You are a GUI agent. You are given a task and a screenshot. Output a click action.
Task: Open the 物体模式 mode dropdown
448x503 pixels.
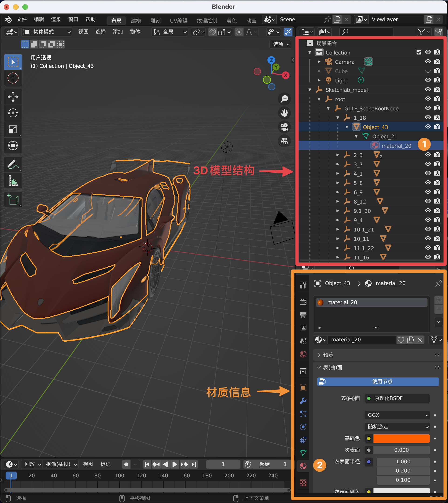point(47,32)
